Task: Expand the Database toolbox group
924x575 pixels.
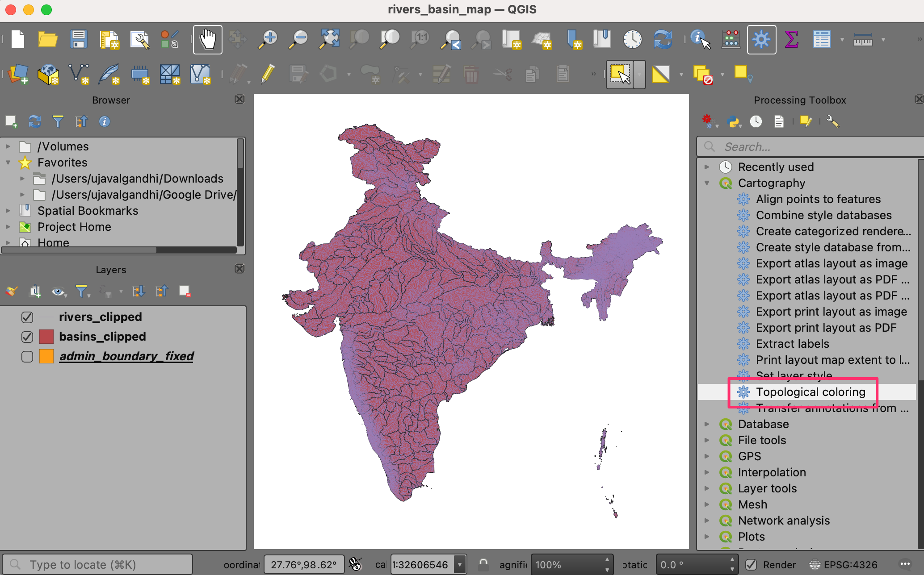Action: pyautogui.click(x=707, y=424)
